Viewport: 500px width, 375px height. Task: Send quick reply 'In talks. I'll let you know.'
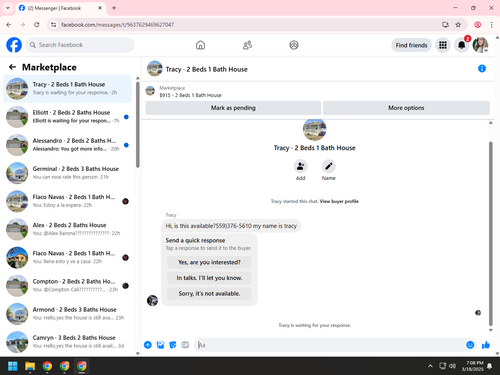click(x=209, y=278)
